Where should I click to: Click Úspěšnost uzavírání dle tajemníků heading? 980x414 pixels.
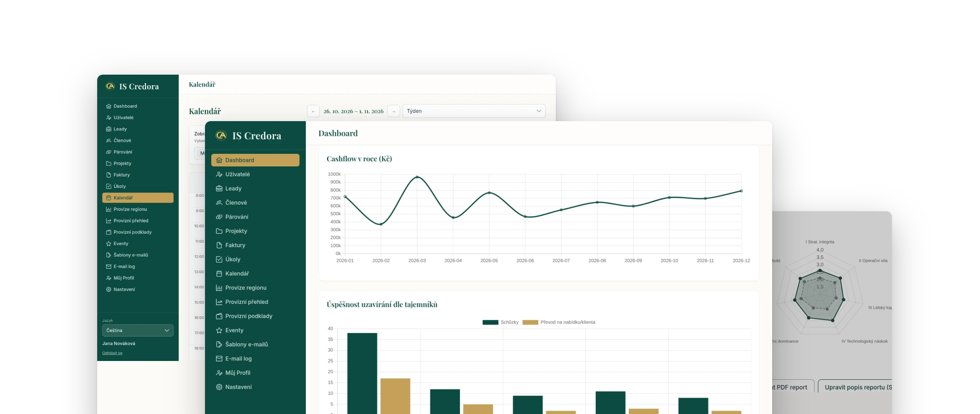[x=382, y=304]
